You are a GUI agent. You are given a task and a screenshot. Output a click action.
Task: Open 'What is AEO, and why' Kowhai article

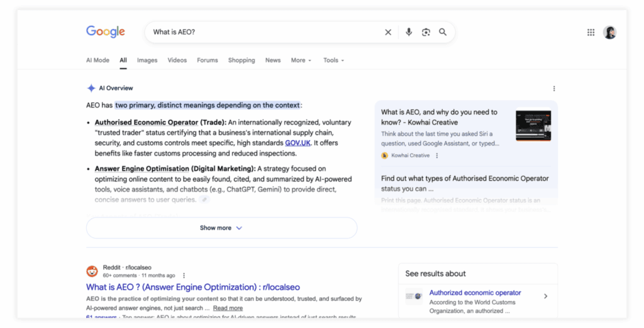point(439,117)
